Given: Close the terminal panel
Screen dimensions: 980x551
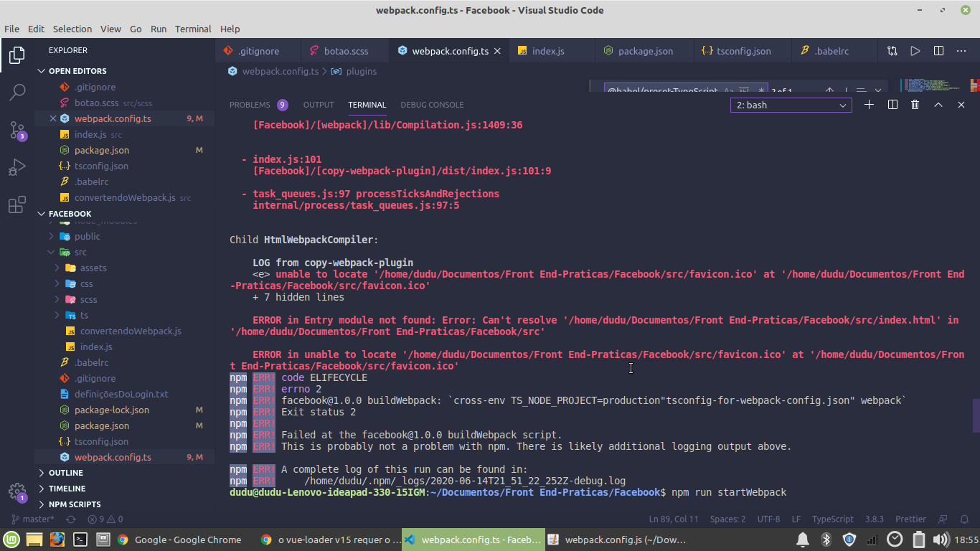Looking at the screenshot, I should click(961, 105).
